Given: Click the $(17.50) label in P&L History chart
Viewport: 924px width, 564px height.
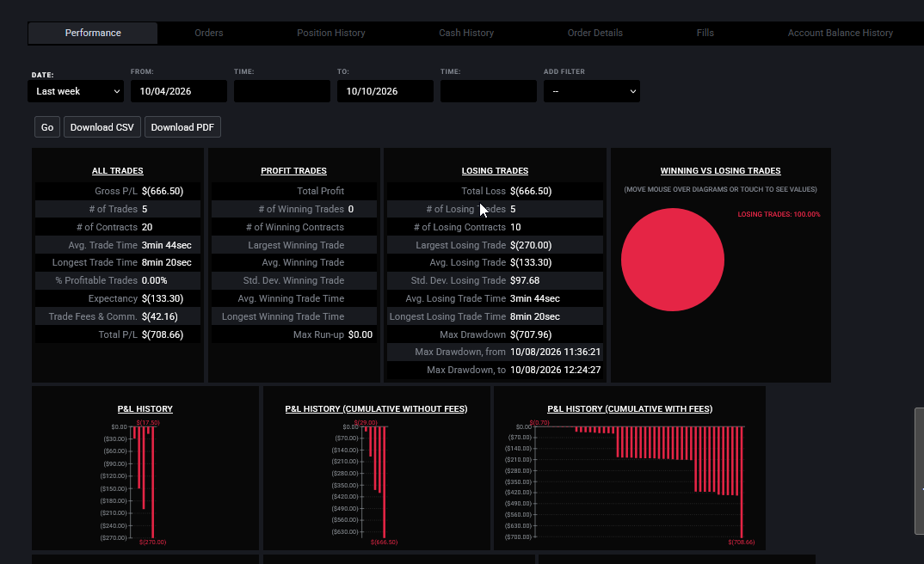Looking at the screenshot, I should point(148,423).
